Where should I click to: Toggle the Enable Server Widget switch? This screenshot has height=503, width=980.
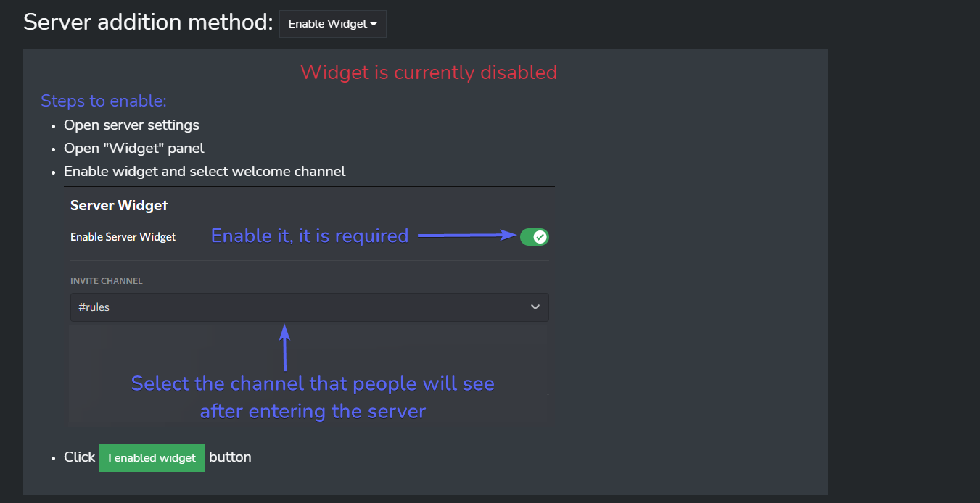[x=535, y=236]
